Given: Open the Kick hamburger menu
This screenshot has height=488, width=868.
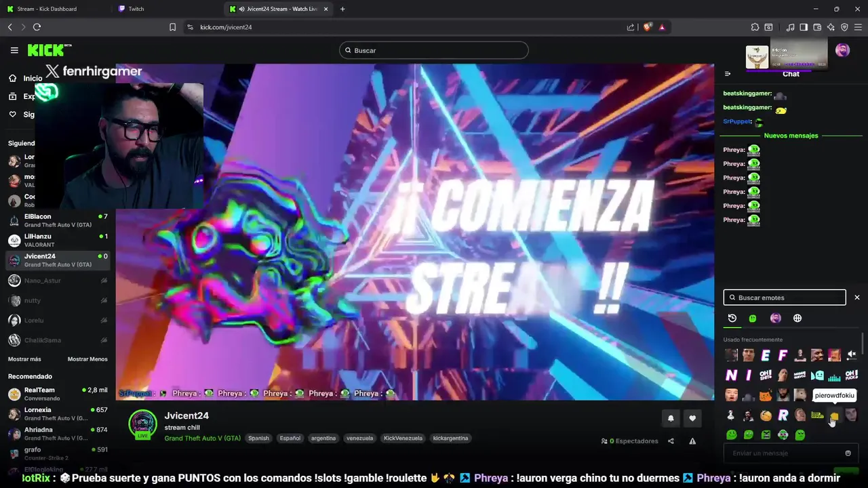Looking at the screenshot, I should (x=14, y=50).
